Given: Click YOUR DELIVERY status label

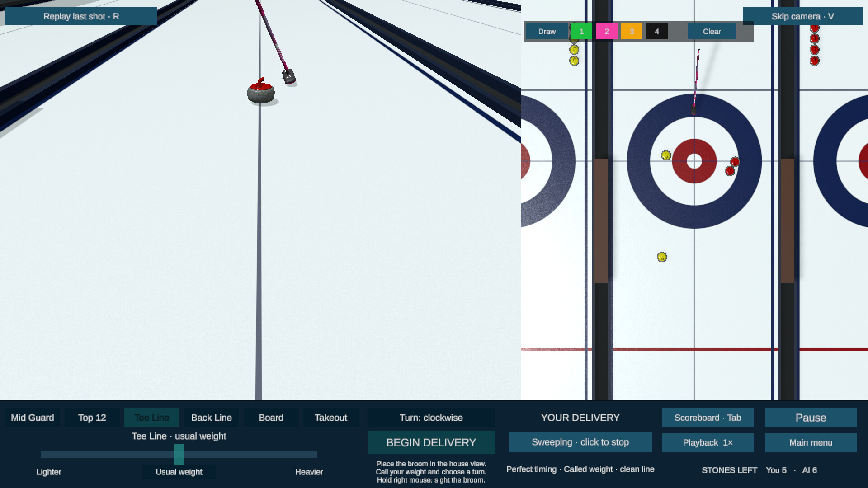Looking at the screenshot, I should pyautogui.click(x=580, y=418).
